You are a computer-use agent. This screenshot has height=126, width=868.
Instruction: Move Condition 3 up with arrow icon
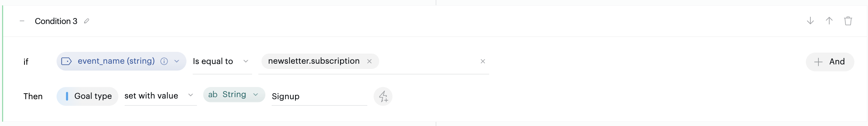[829, 21]
